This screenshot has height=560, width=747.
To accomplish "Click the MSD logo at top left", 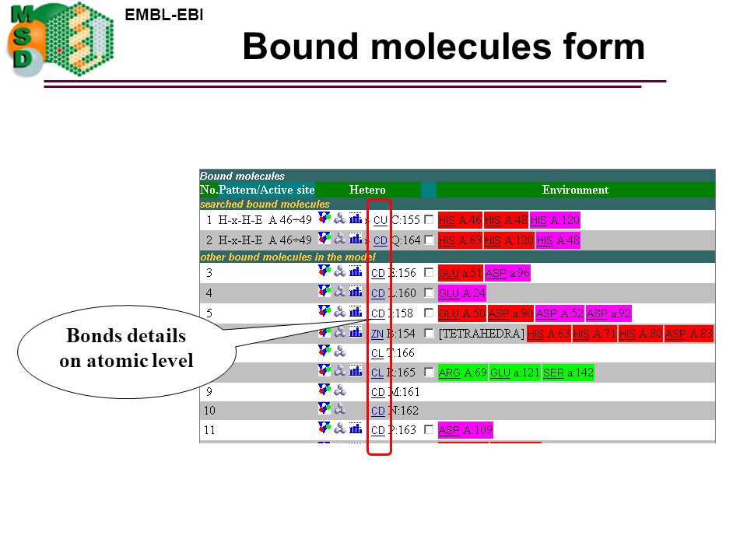I will (61, 40).
